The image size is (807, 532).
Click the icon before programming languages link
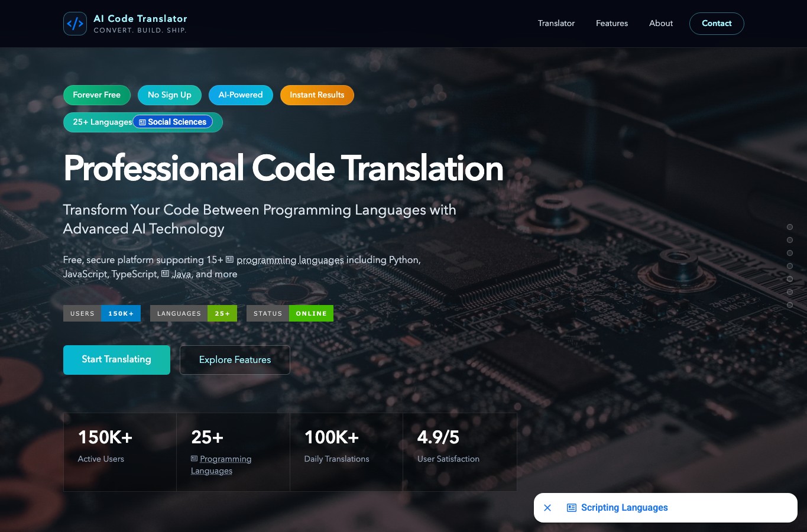[x=230, y=259]
